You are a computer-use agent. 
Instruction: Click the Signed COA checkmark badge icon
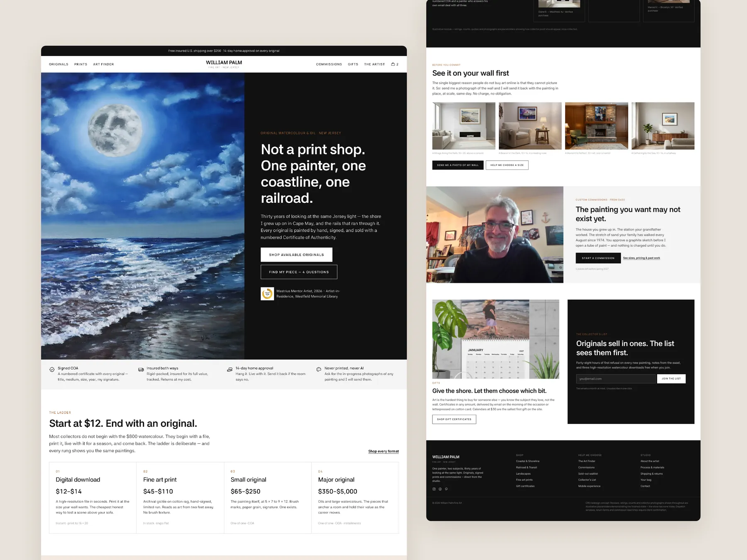click(x=52, y=369)
